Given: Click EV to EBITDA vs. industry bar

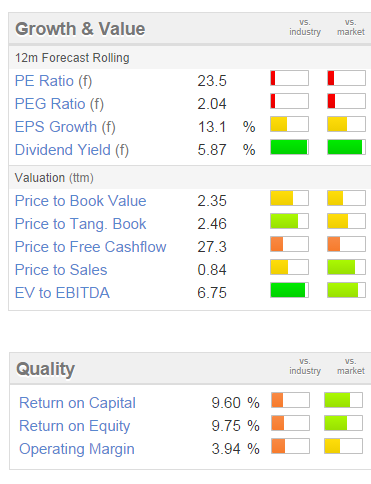Looking at the screenshot, I should point(289,290).
